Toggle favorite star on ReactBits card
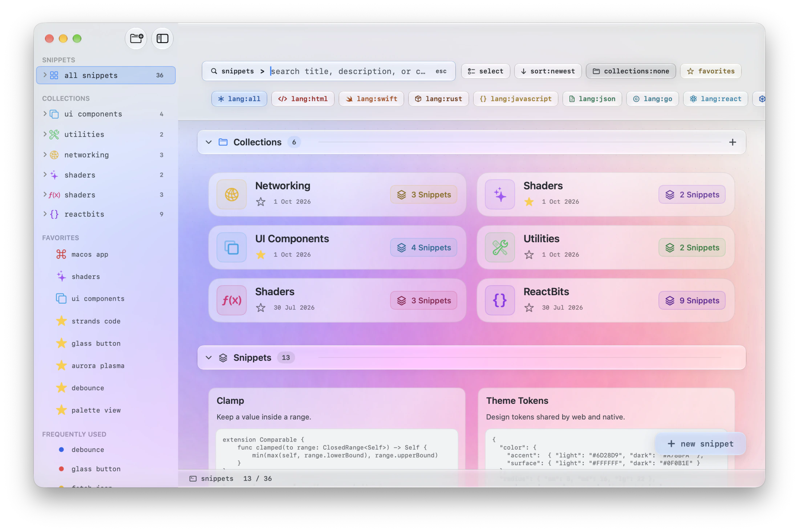The height and width of the screenshot is (532, 799). click(x=529, y=308)
